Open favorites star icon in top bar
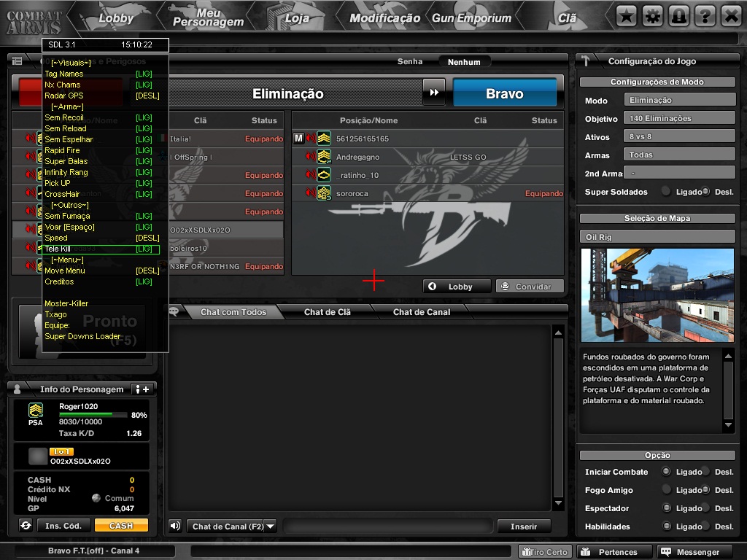The image size is (747, 560). pos(626,17)
